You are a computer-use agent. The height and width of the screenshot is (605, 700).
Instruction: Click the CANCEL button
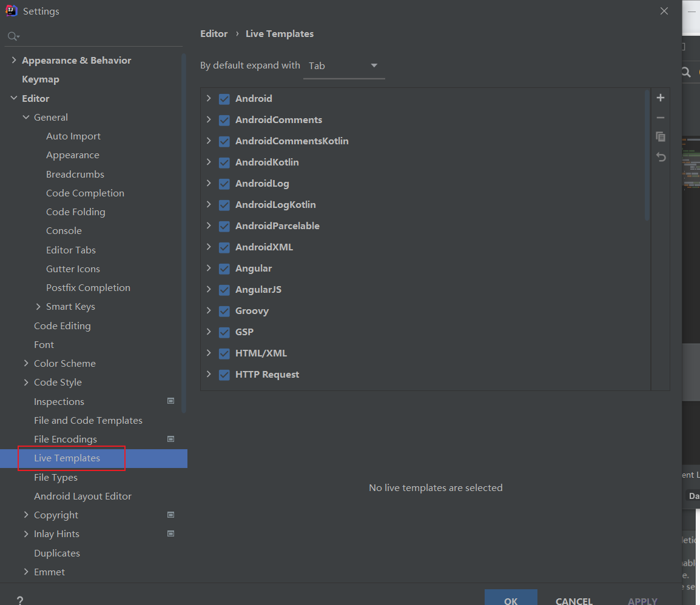(x=574, y=600)
